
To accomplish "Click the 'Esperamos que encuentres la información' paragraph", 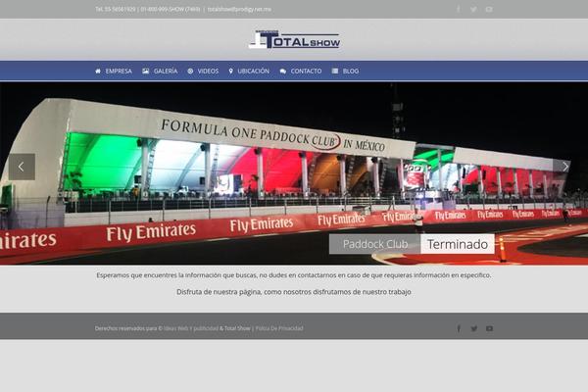I will point(294,275).
